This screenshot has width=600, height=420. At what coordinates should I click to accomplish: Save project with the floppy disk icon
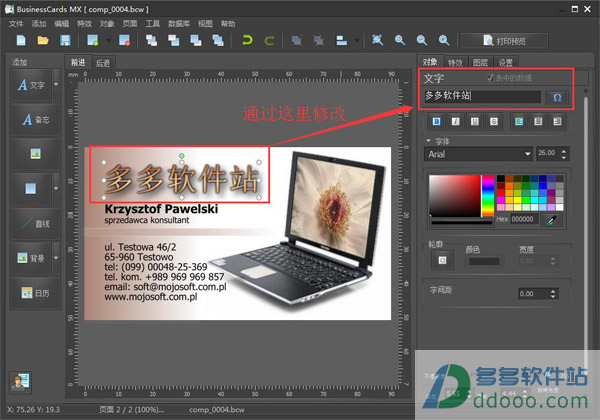point(65,40)
